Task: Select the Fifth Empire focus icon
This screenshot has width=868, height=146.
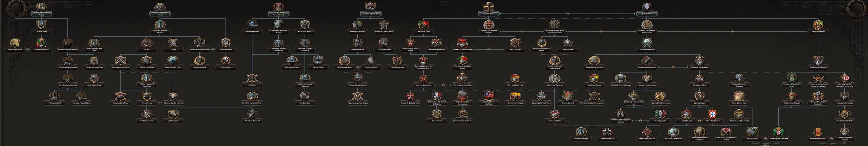Action: [713, 114]
